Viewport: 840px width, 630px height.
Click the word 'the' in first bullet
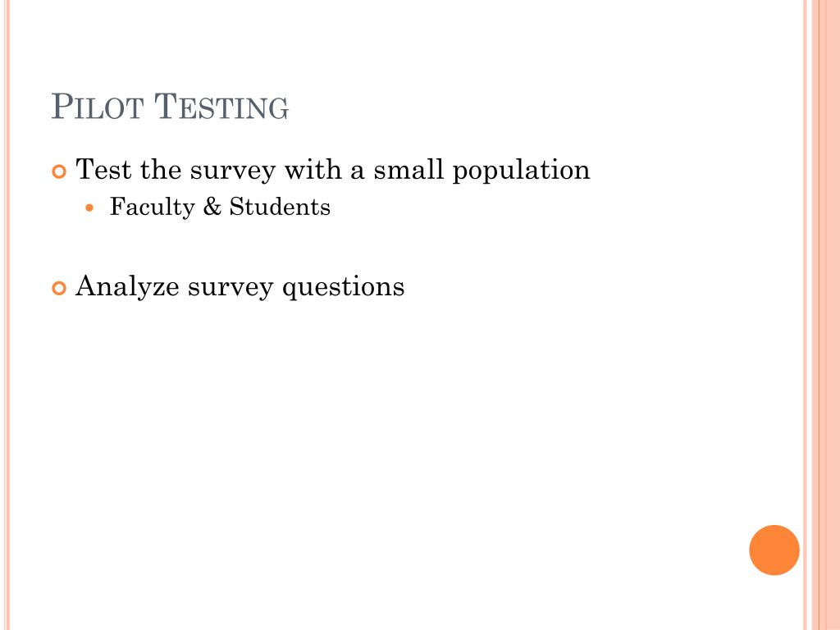[160, 170]
